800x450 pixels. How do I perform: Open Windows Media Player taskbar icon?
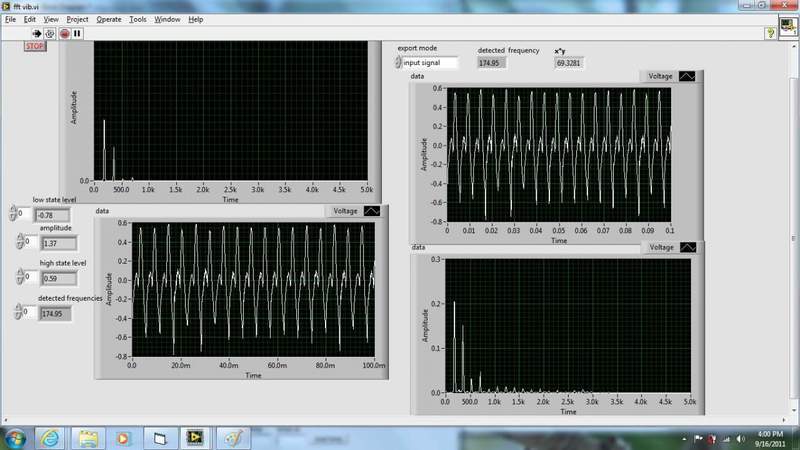(x=123, y=438)
